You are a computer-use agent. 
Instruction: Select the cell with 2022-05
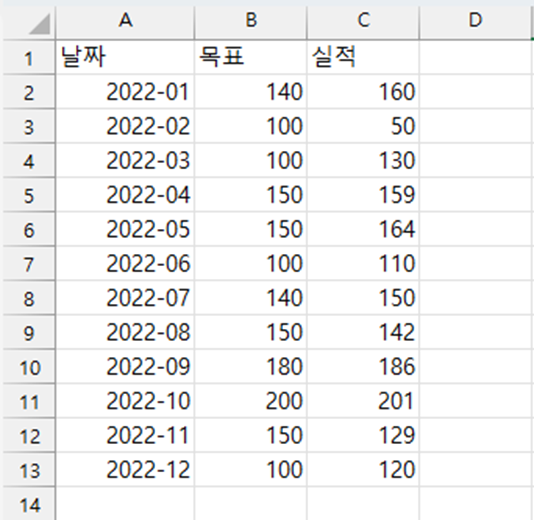pos(125,229)
